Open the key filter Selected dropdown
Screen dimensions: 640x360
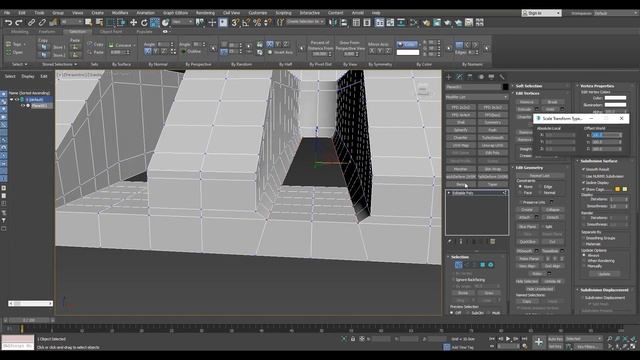(583, 339)
